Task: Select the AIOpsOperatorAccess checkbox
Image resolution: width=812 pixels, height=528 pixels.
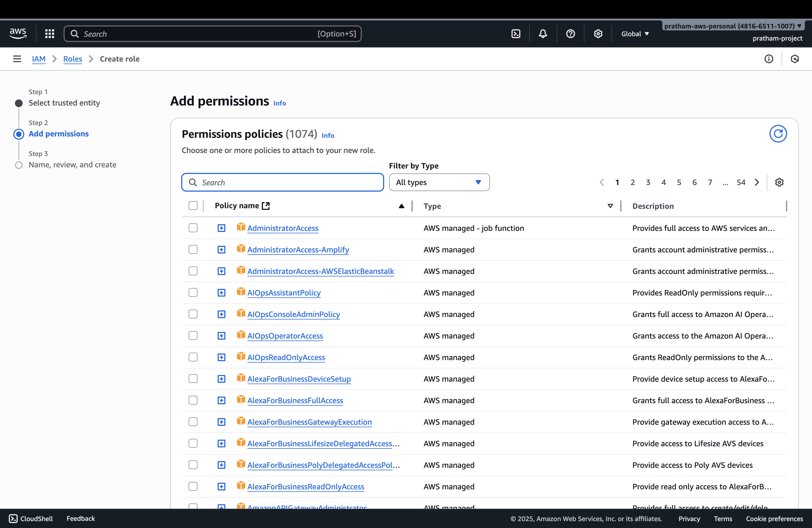Action: click(193, 336)
